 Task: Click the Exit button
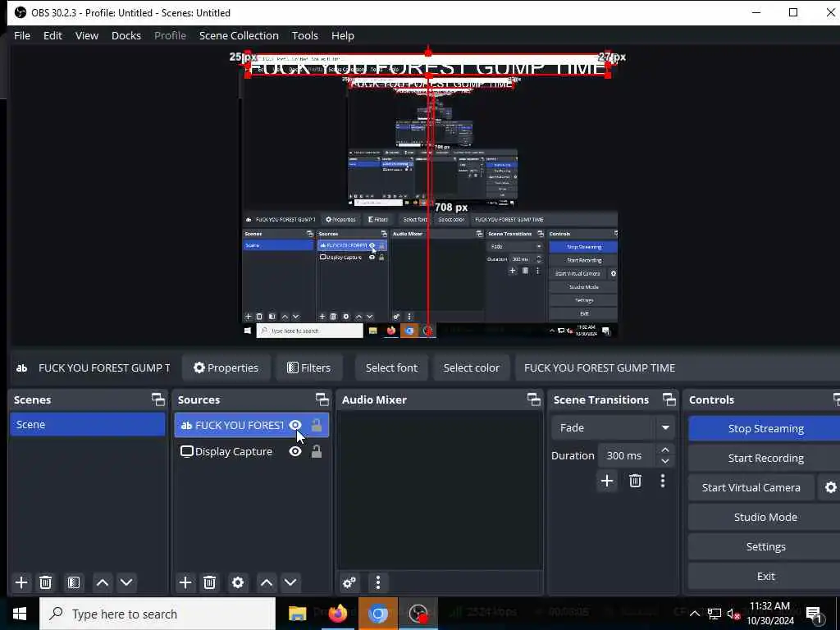tap(765, 576)
